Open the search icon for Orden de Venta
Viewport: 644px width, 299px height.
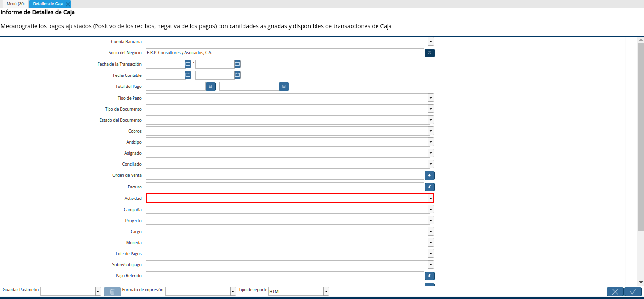pyautogui.click(x=429, y=175)
